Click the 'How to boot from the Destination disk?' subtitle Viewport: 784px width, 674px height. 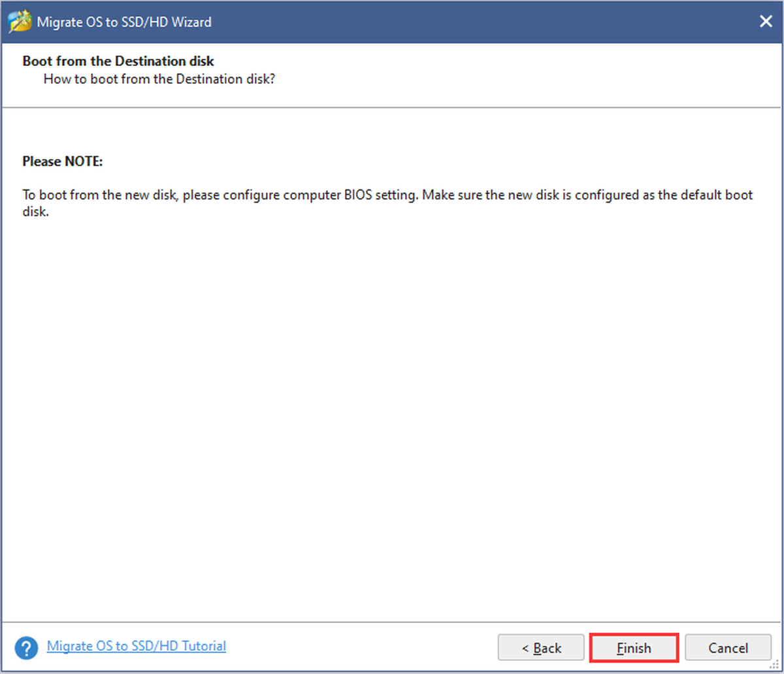coord(159,79)
